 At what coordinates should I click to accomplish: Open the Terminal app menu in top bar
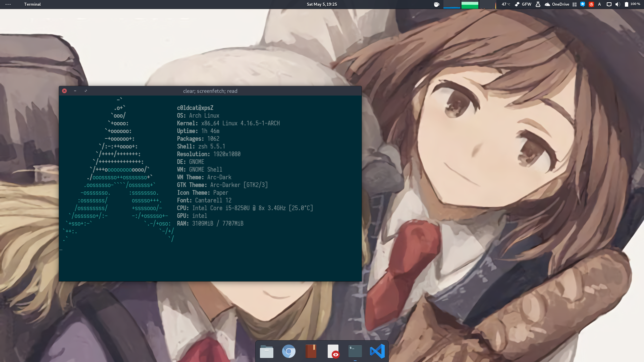pyautogui.click(x=32, y=4)
